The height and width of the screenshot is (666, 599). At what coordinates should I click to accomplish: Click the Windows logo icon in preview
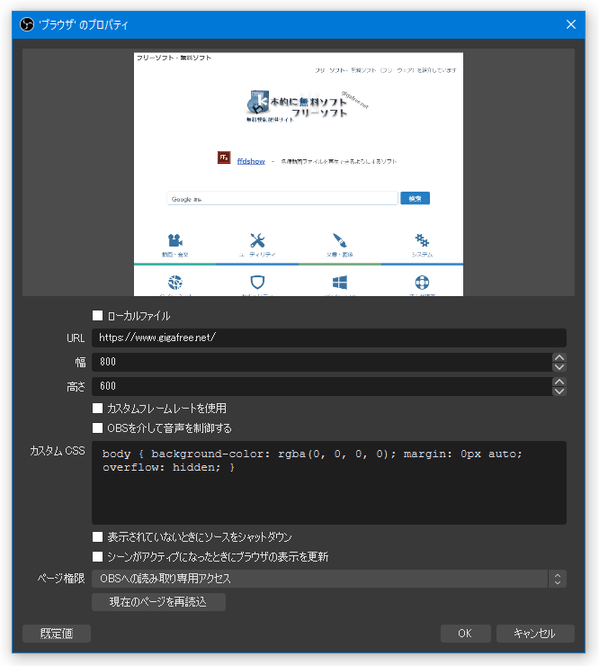[339, 282]
